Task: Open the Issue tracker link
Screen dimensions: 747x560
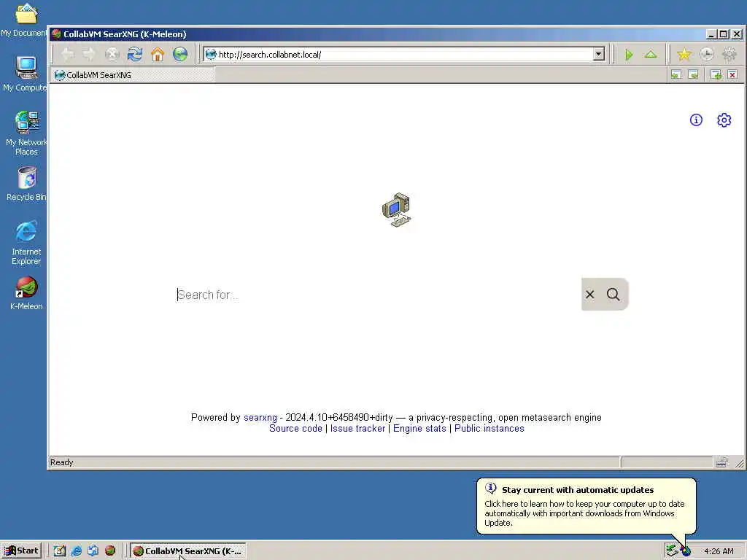Action: pos(357,429)
